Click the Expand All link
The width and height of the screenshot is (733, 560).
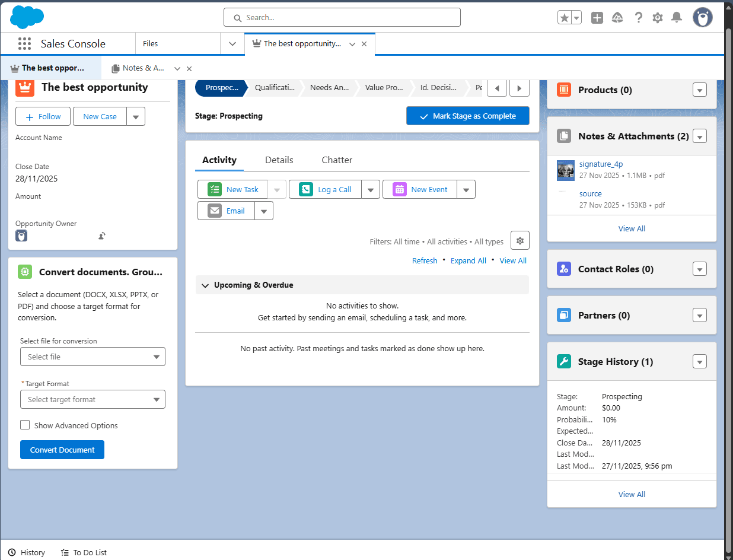(469, 260)
